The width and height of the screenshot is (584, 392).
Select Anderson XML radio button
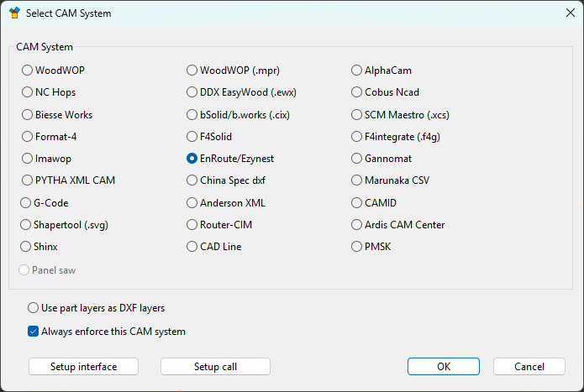click(x=192, y=203)
